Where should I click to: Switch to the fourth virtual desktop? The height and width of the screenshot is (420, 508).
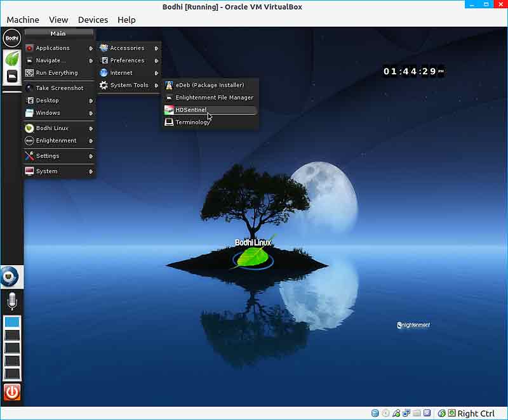pyautogui.click(x=12, y=361)
